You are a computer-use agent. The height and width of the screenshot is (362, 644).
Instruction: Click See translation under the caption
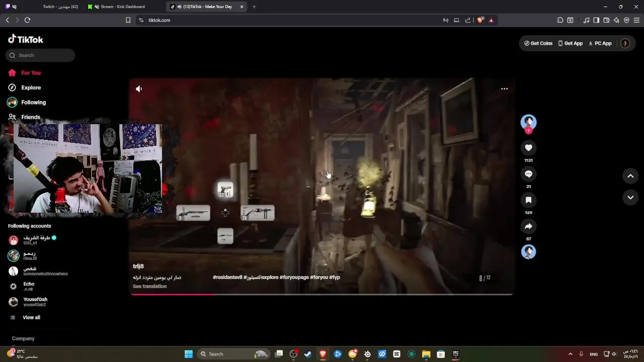(x=149, y=287)
